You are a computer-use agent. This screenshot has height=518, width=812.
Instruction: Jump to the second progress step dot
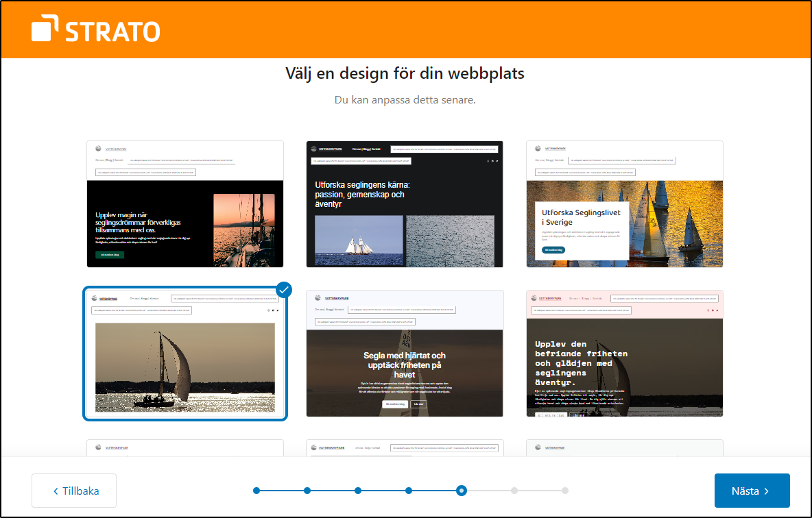307,491
